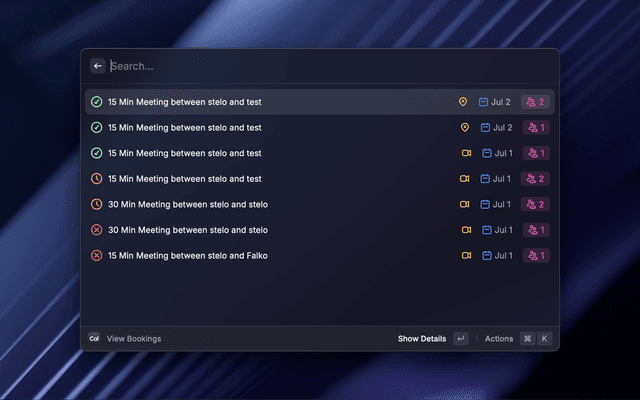Click orange clock icon on 30 Min Meeting
640x400 pixels.
[x=96, y=204]
